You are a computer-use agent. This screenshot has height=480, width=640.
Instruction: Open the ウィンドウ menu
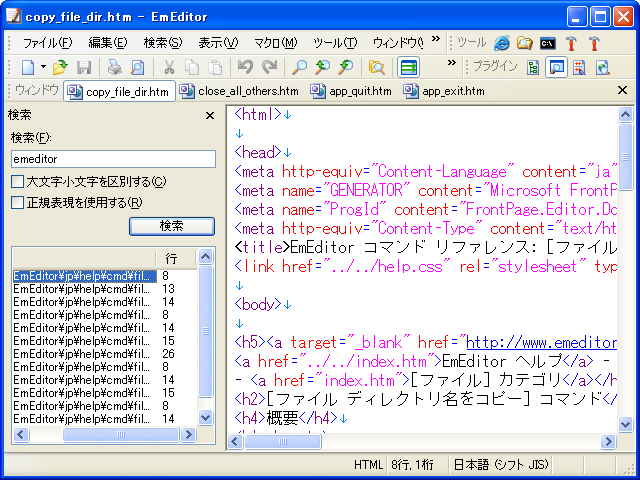tap(398, 43)
